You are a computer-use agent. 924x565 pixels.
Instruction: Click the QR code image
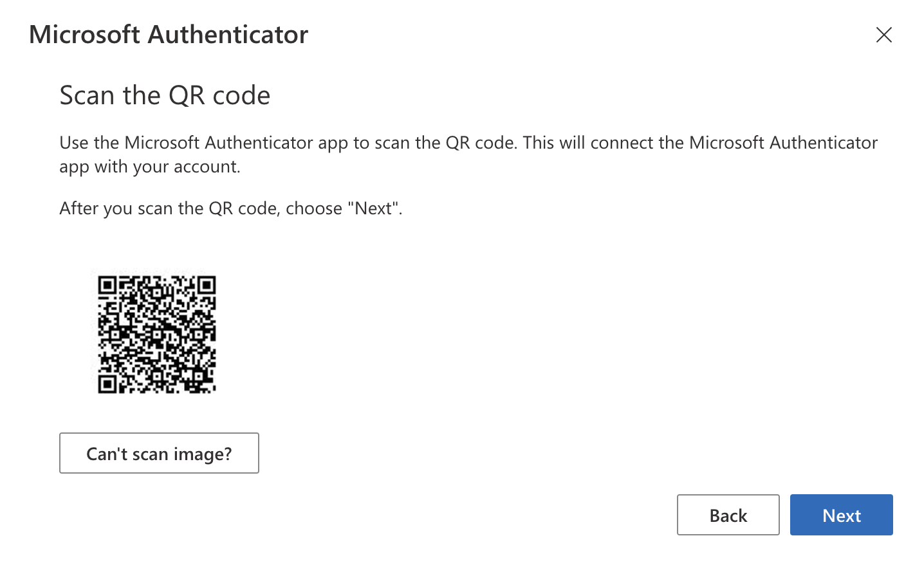tap(156, 334)
